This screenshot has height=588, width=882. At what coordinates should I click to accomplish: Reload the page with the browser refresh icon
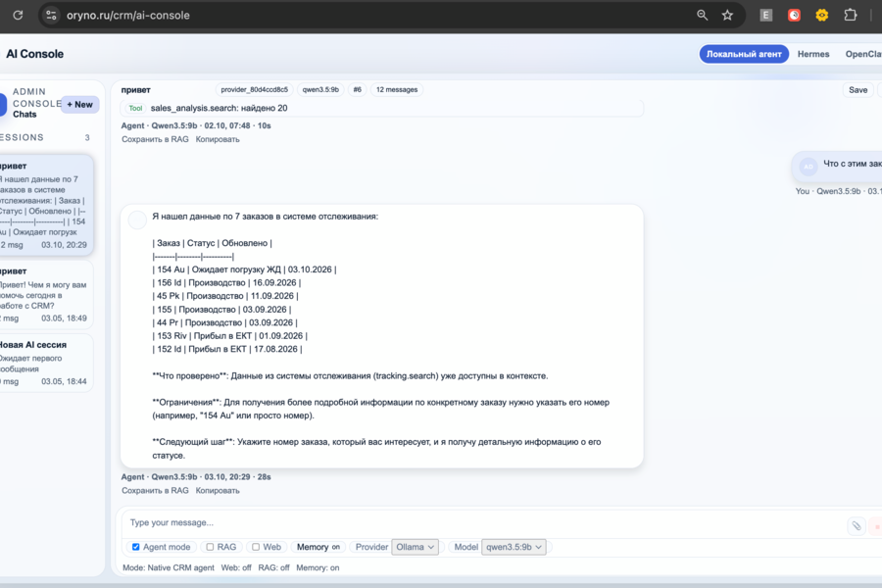click(x=18, y=16)
